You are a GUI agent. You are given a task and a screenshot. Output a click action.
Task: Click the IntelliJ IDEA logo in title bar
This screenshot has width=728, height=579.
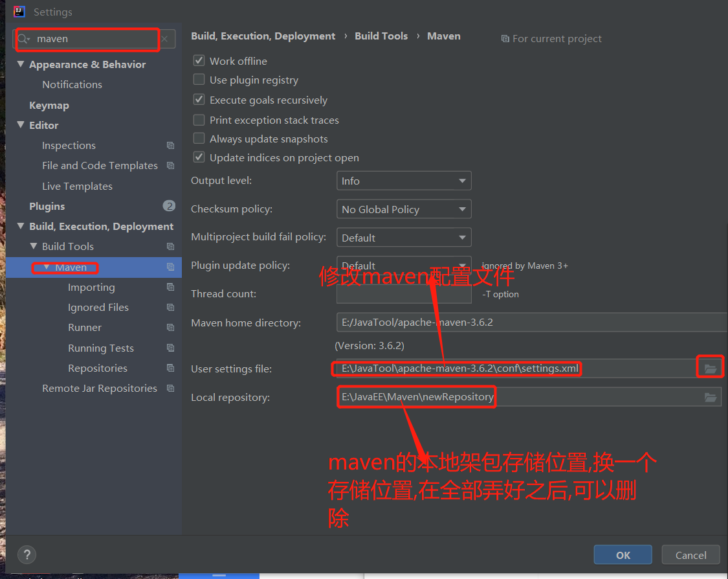click(x=19, y=12)
